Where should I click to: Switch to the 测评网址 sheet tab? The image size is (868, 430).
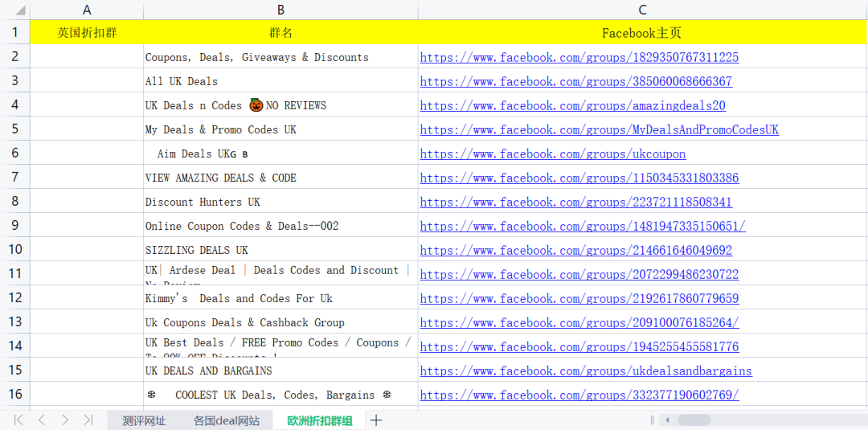point(144,420)
